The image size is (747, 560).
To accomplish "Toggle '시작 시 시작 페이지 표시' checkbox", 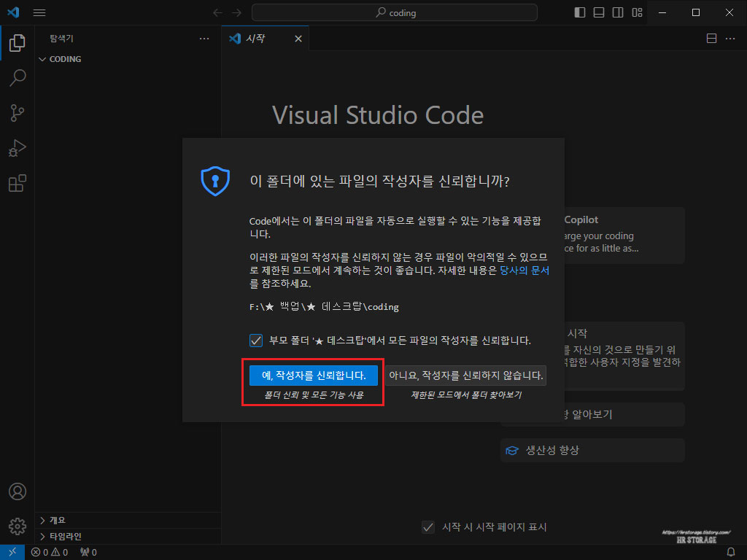I will click(428, 527).
